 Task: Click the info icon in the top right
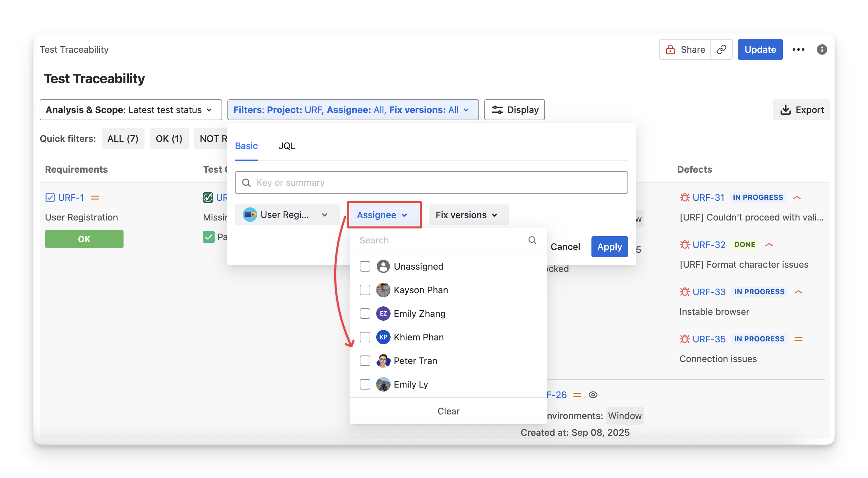tap(821, 49)
